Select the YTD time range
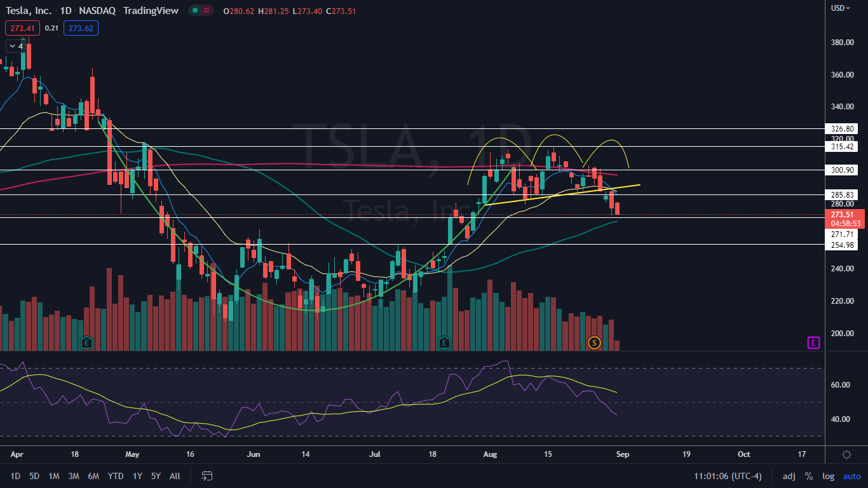The image size is (868, 488). point(116,476)
